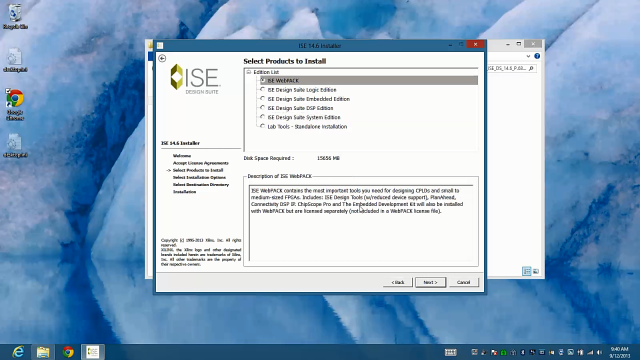Click the 'Select Products to Install' step
The image size is (640, 360).
[x=198, y=170]
